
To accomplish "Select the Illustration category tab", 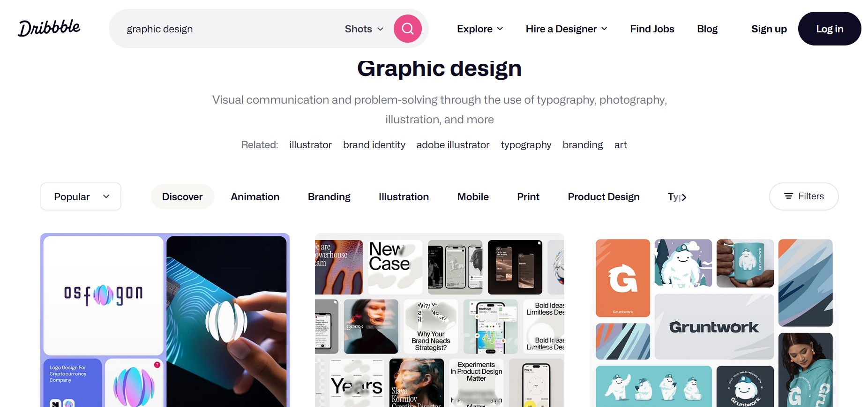I will (404, 197).
